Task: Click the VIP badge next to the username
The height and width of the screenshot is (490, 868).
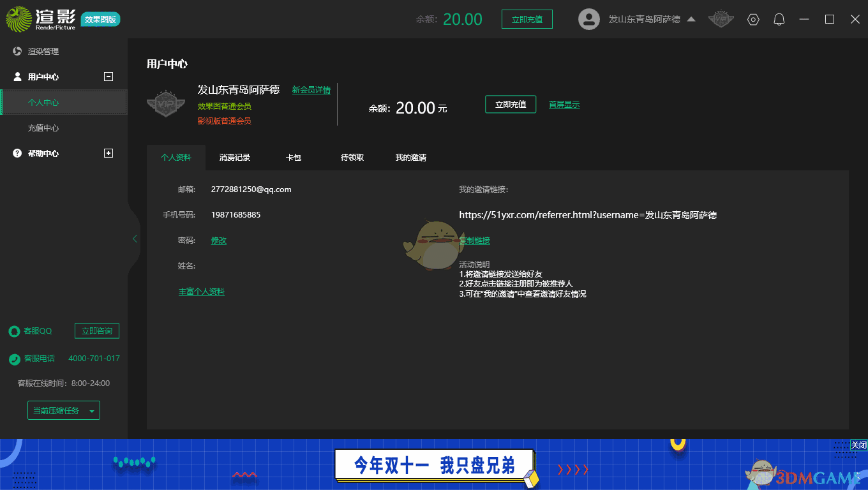Action: [721, 19]
